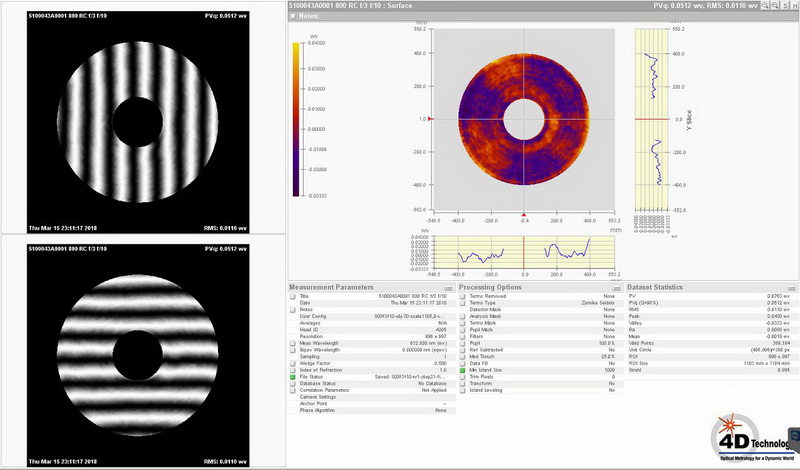Toggle the File Status checkbox

point(293,375)
